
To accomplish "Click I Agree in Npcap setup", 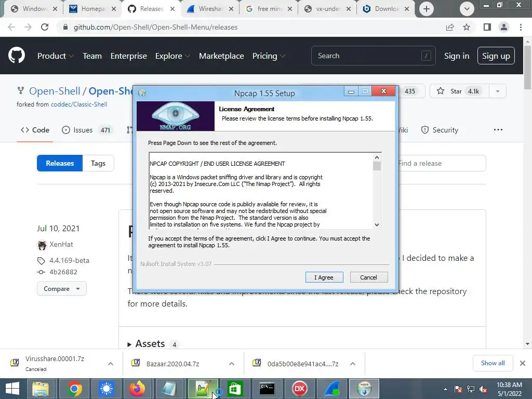I will [324, 277].
